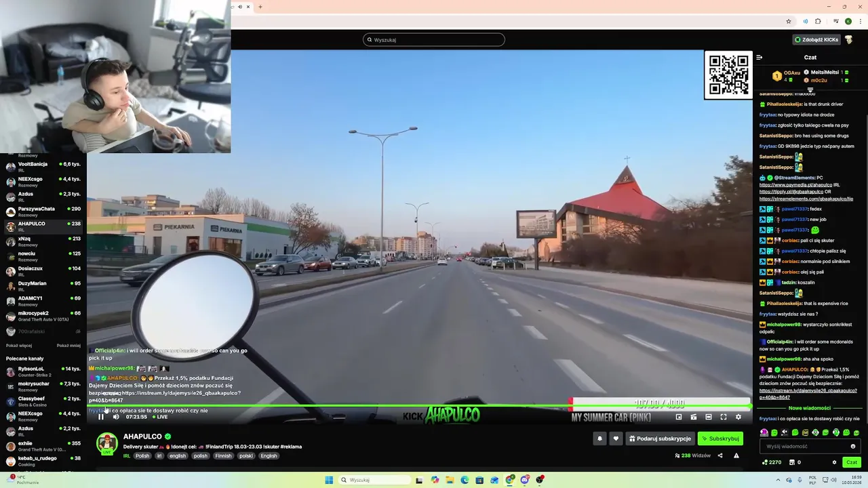Open ADAMCY1 channel from sidebar

tap(43, 301)
